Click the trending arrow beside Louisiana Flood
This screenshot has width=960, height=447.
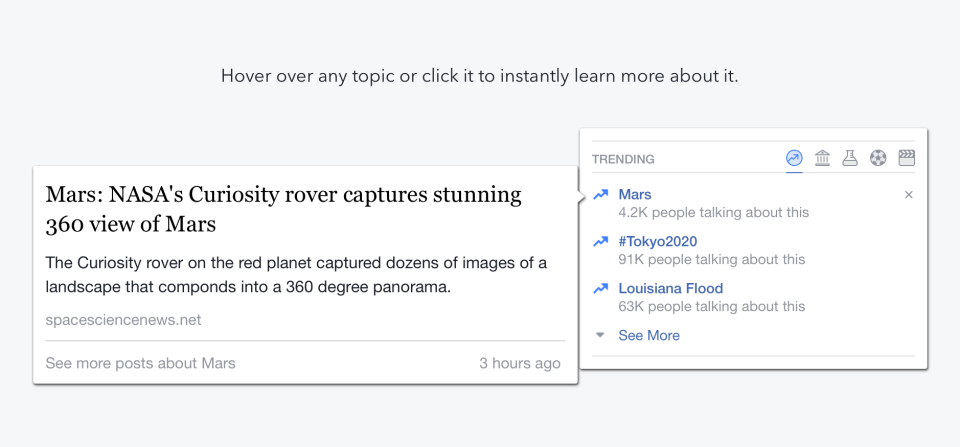(x=601, y=288)
